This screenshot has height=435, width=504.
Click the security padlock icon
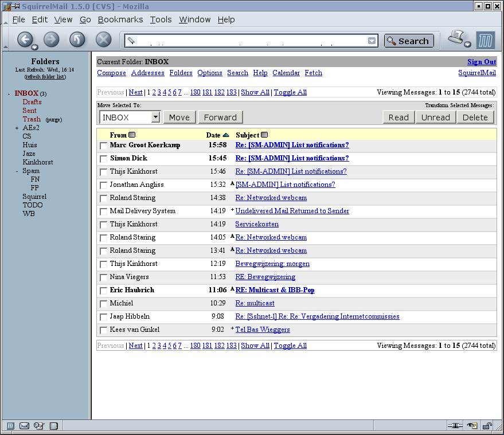coord(487,426)
